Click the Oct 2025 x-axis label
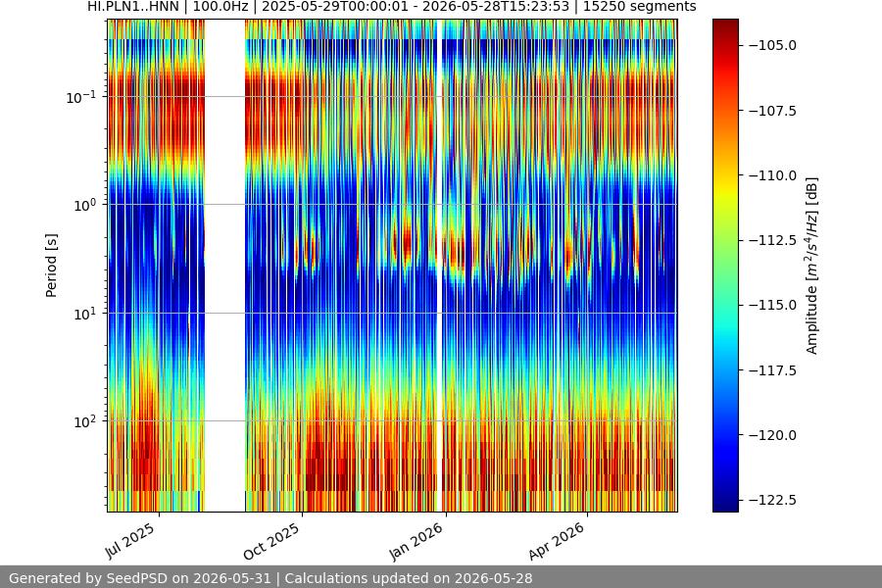882x588 pixels. pyautogui.click(x=271, y=541)
